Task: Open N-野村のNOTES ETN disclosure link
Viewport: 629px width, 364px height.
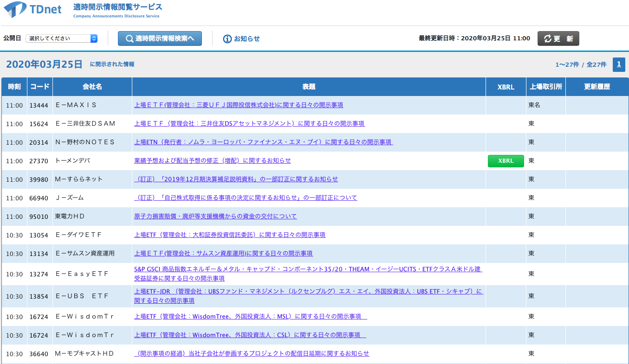Action: coord(263,142)
